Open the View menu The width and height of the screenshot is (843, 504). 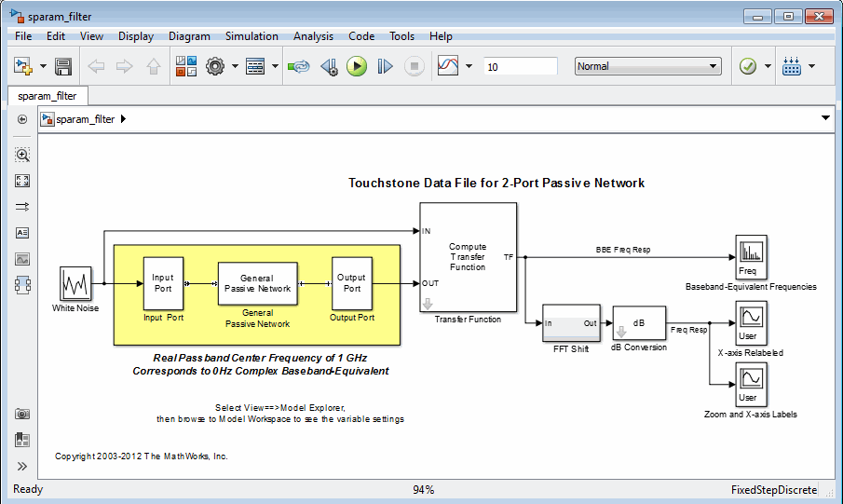(x=91, y=36)
